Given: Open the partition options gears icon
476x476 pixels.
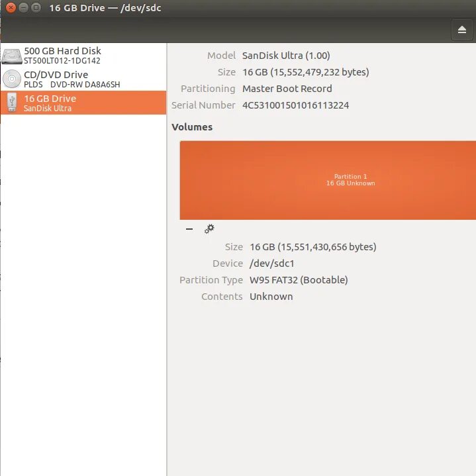Looking at the screenshot, I should coord(209,229).
